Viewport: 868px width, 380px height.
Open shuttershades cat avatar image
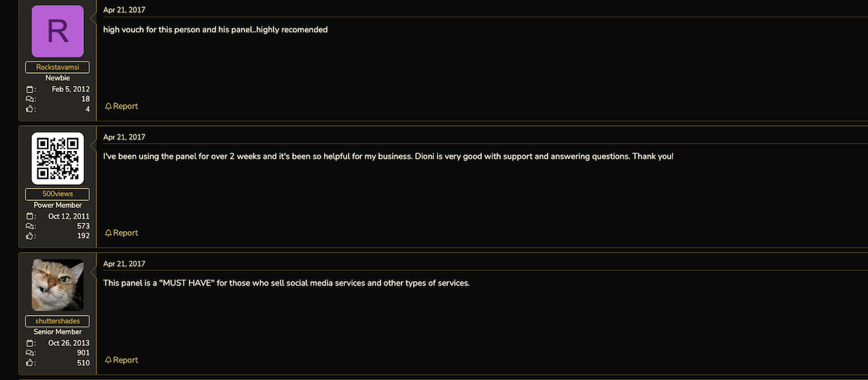click(x=58, y=285)
